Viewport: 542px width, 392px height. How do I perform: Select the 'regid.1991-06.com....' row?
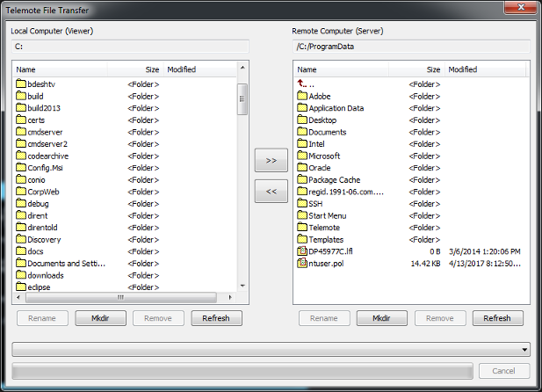(x=409, y=192)
